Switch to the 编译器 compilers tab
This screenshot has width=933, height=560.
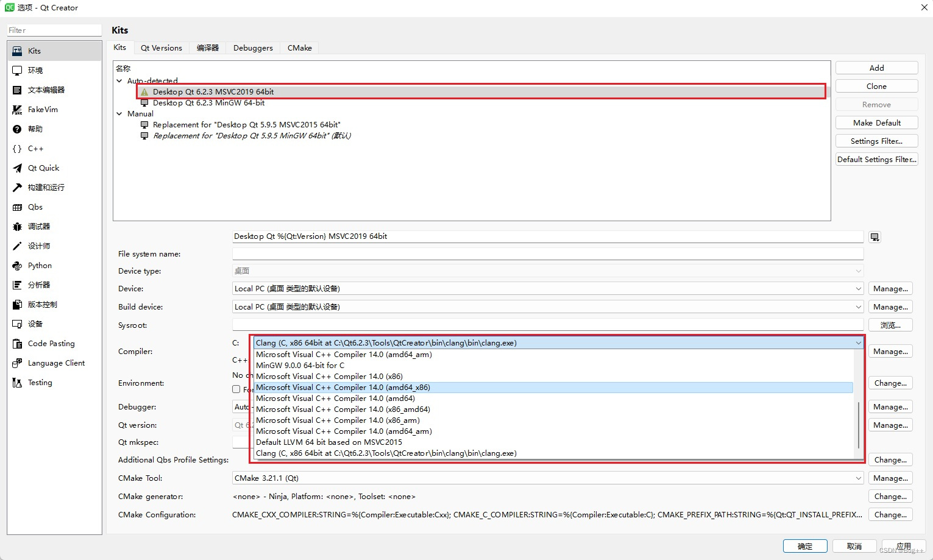208,48
